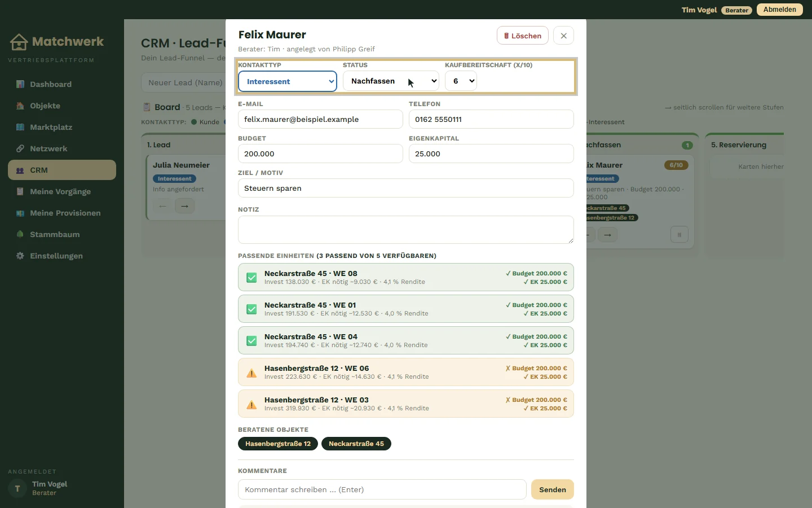Click the Ziel / Motiv field
This screenshot has height=508, width=812.
(406, 188)
